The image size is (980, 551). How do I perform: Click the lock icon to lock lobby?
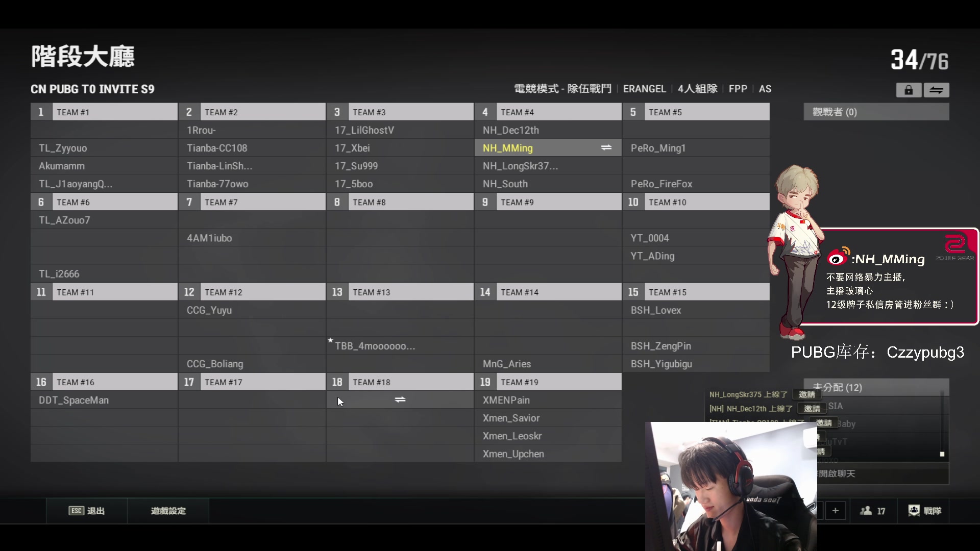[909, 90]
